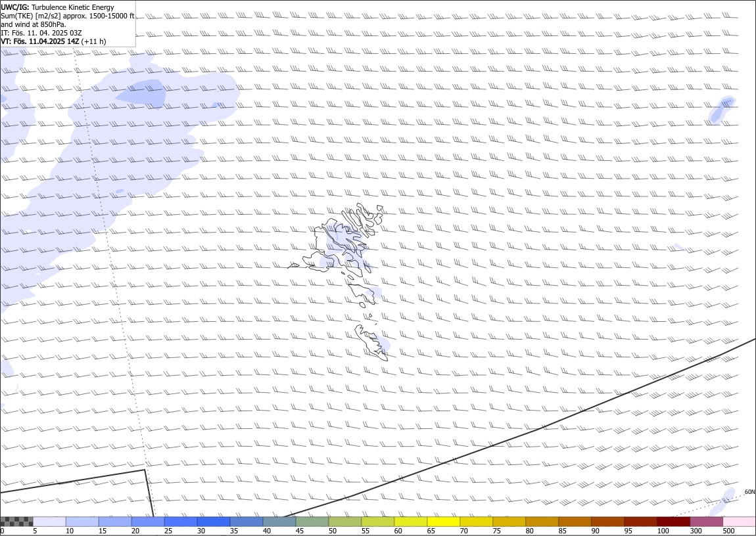Select the dark red swatch between 95 and 100
This screenshot has height=536, width=756.
coord(640,522)
